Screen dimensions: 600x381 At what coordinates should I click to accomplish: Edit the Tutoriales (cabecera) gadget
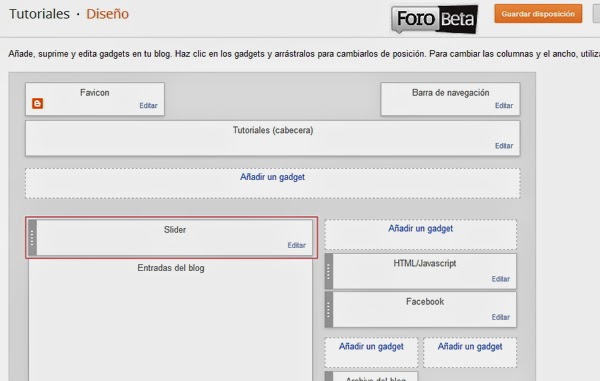coord(504,146)
